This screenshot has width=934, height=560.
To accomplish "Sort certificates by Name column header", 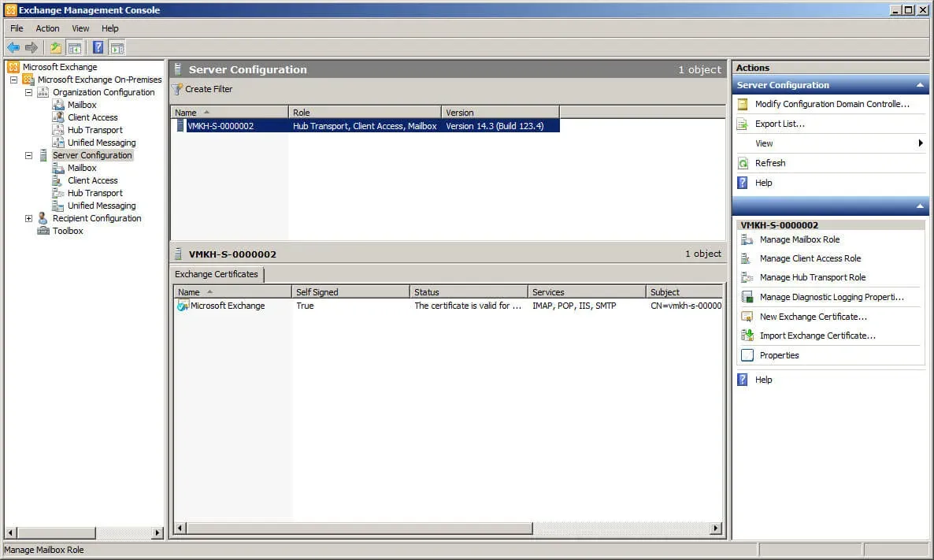I will click(232, 292).
